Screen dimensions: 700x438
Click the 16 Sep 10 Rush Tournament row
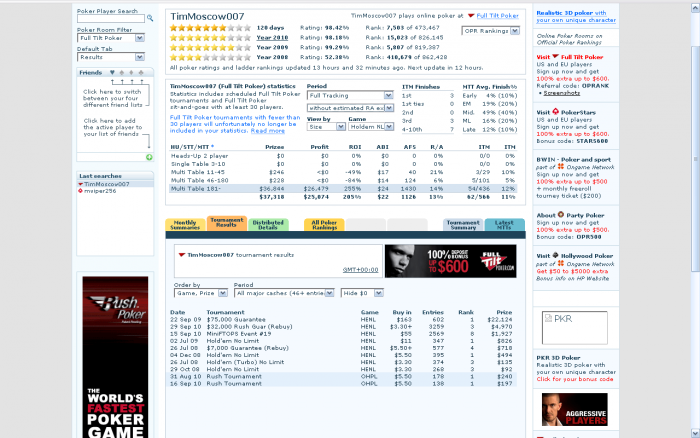click(x=342, y=384)
